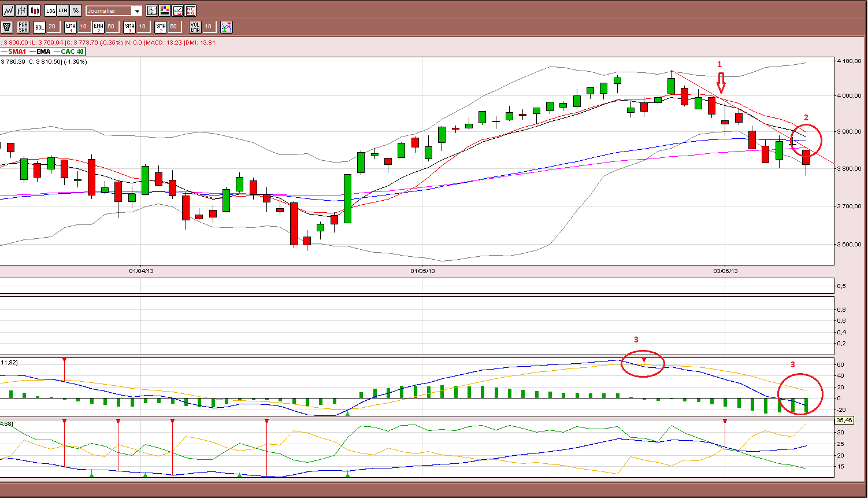
Task: Toggle the LIN scale button
Action: point(63,10)
